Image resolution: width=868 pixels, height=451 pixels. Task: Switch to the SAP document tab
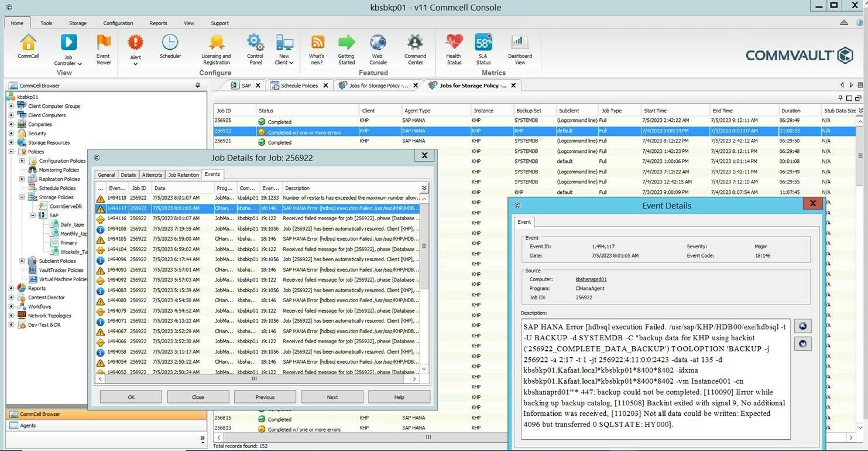pyautogui.click(x=242, y=86)
